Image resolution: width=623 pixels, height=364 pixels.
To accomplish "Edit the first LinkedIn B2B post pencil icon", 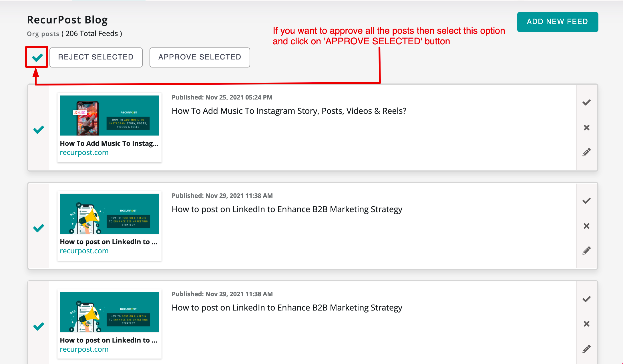I will (x=586, y=251).
